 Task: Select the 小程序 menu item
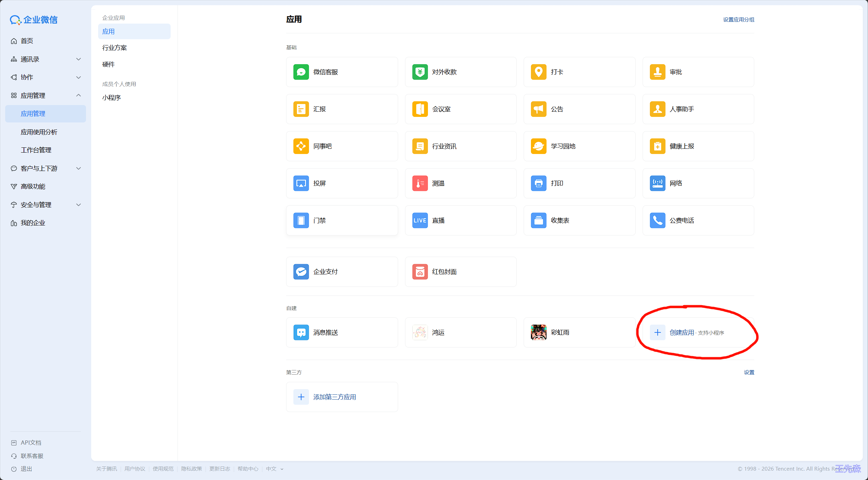tap(111, 98)
